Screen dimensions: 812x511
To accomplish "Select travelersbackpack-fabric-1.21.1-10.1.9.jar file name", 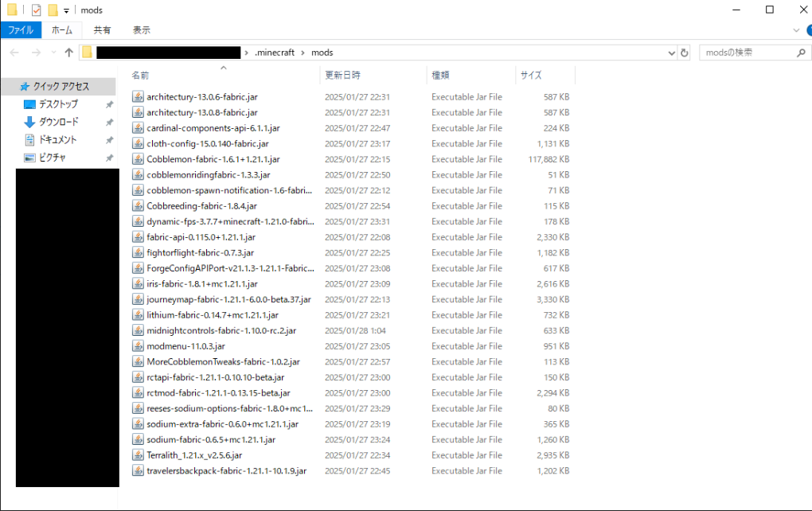I will click(226, 470).
